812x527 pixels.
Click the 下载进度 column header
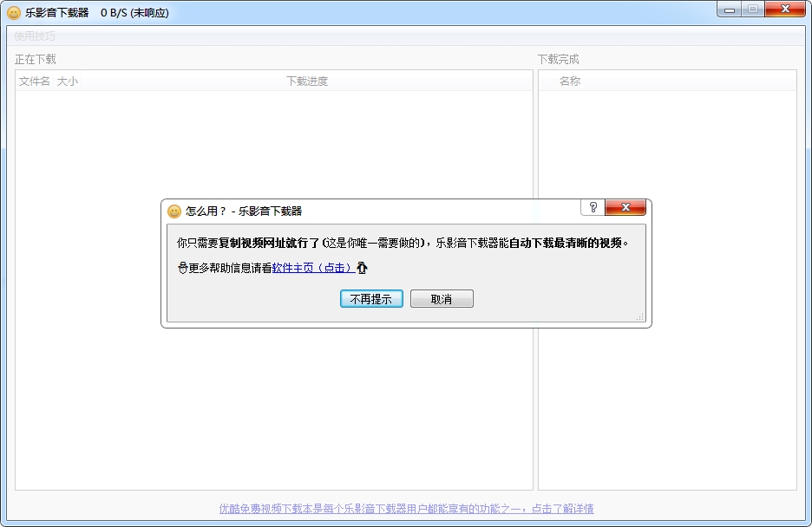click(x=307, y=81)
